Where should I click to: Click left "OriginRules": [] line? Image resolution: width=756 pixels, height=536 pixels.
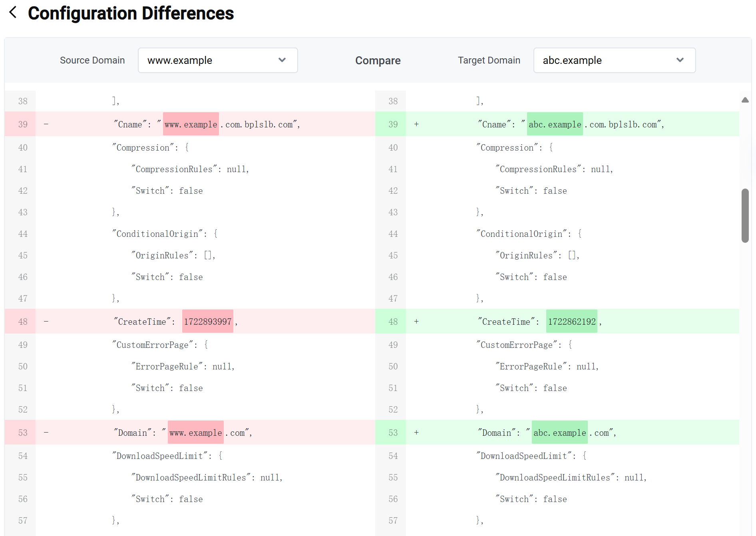pyautogui.click(x=173, y=255)
